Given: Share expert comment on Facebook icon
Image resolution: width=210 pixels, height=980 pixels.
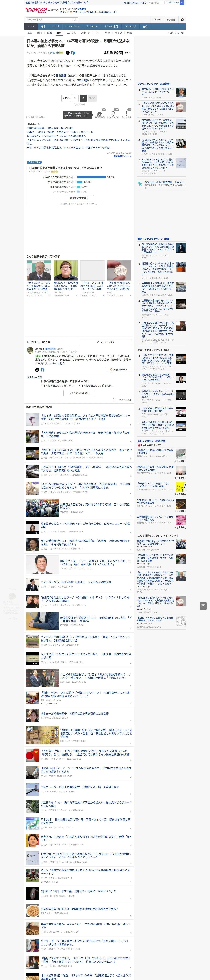Looking at the screenshot, I should point(42,369).
